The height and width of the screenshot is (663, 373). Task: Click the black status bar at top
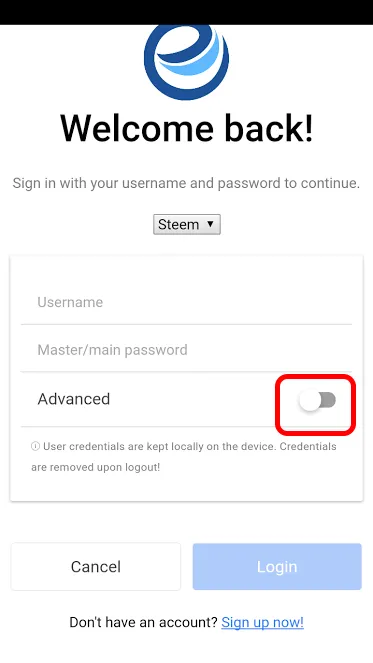[x=186, y=12]
